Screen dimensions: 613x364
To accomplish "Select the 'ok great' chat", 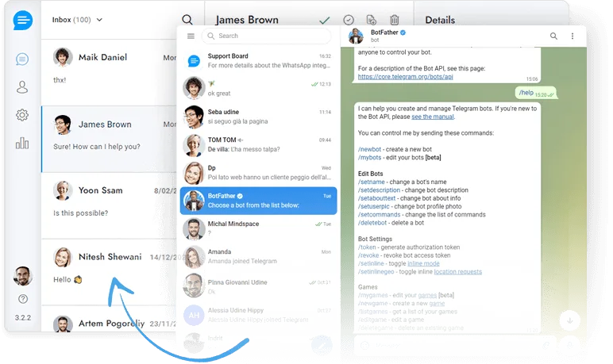I will pyautogui.click(x=258, y=88).
